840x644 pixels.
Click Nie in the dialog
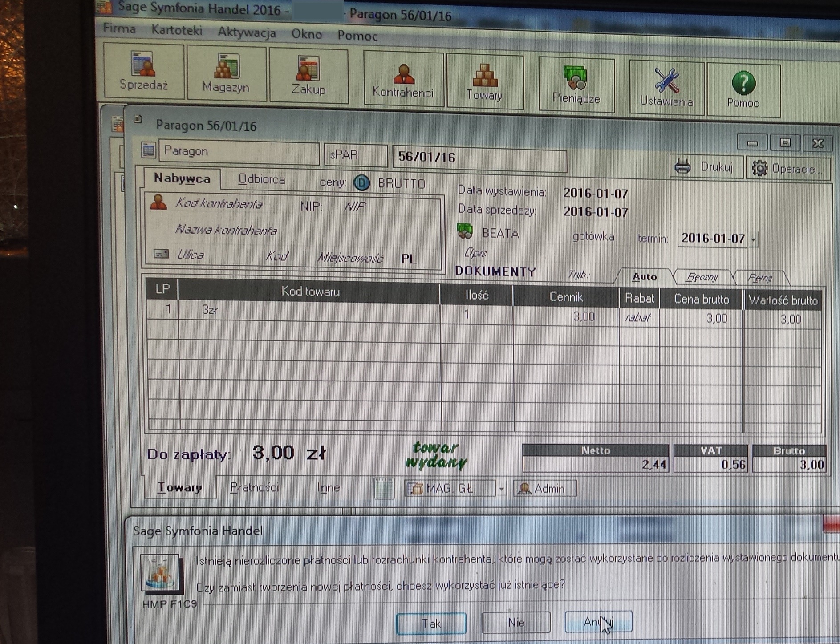[516, 622]
